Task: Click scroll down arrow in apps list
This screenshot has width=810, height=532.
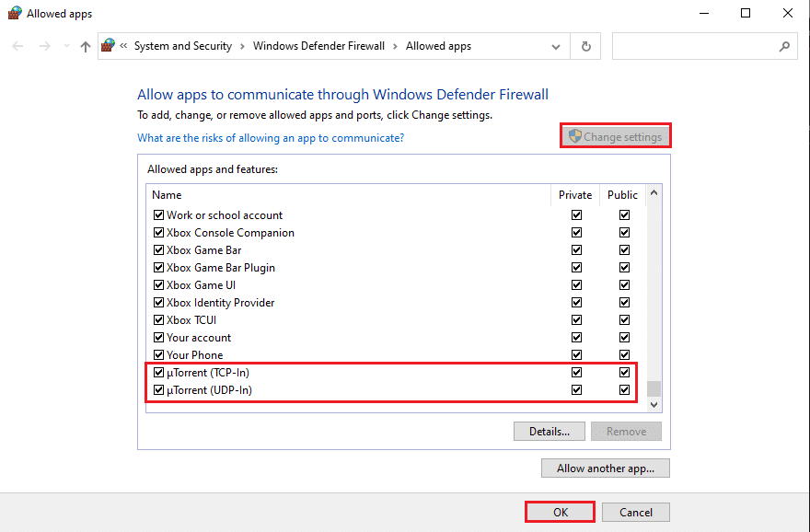Action: [x=654, y=404]
